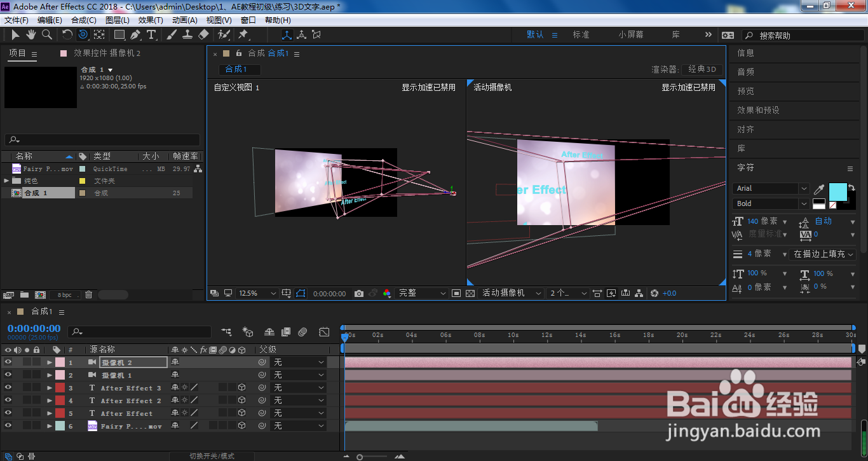Expand the After Effect 3 layer properties
Image resolution: width=868 pixels, height=461 pixels.
click(50, 388)
